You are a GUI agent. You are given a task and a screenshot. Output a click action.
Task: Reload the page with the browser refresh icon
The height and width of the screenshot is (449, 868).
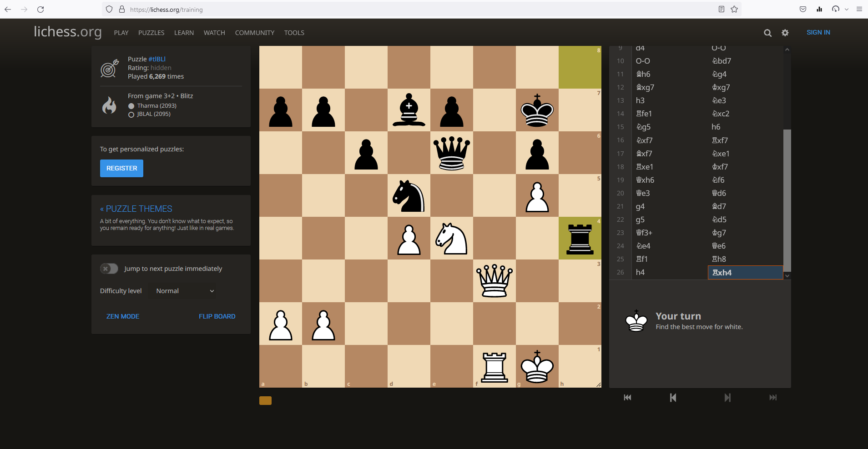(40, 9)
